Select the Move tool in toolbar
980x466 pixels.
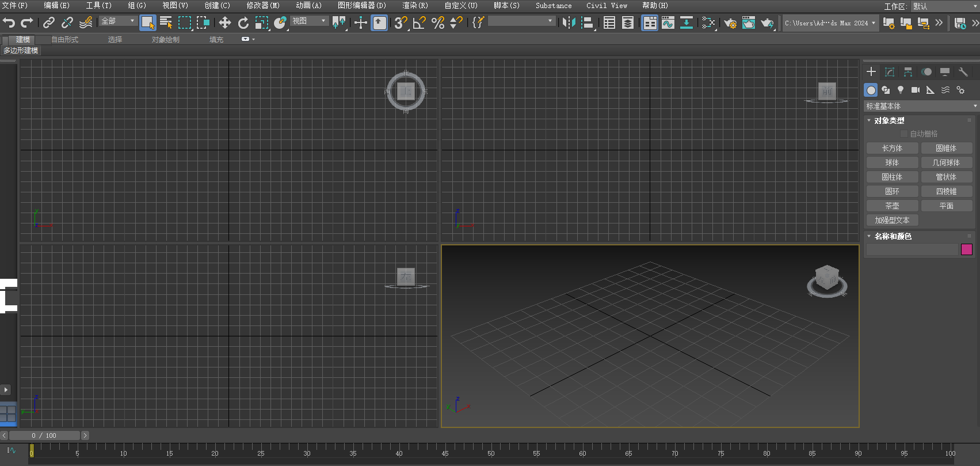click(224, 22)
